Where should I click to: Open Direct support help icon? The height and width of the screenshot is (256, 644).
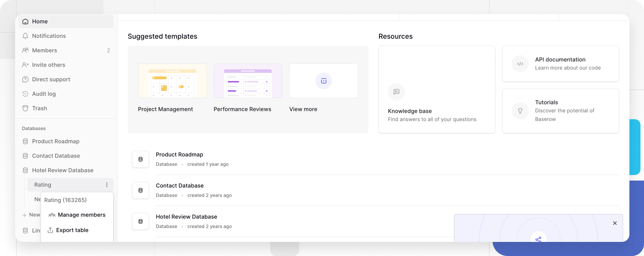25,79
